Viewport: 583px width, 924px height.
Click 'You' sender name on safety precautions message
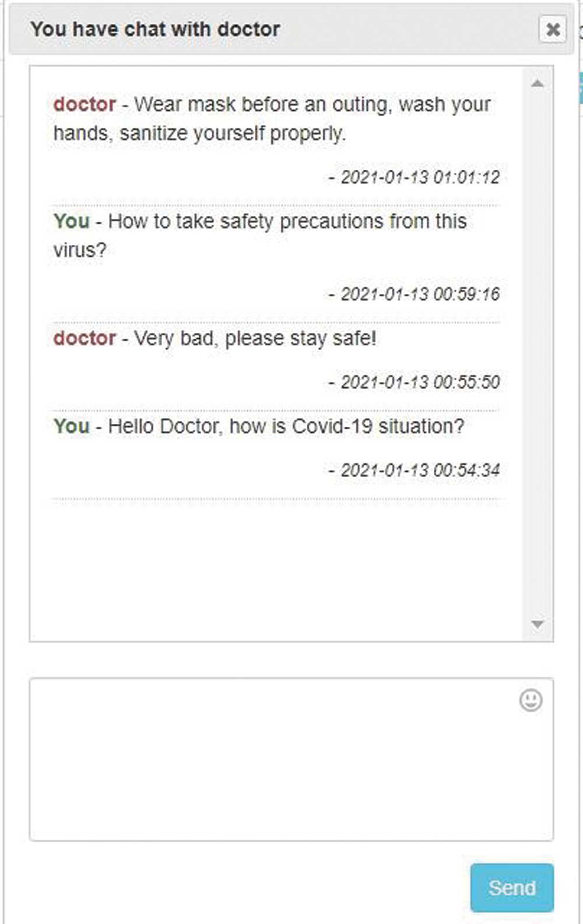(71, 222)
